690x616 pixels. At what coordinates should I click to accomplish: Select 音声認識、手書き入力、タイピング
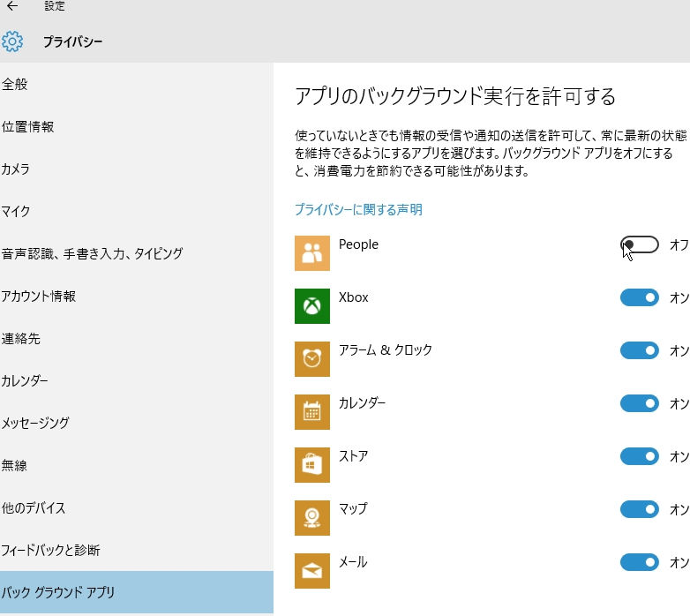coord(137,253)
